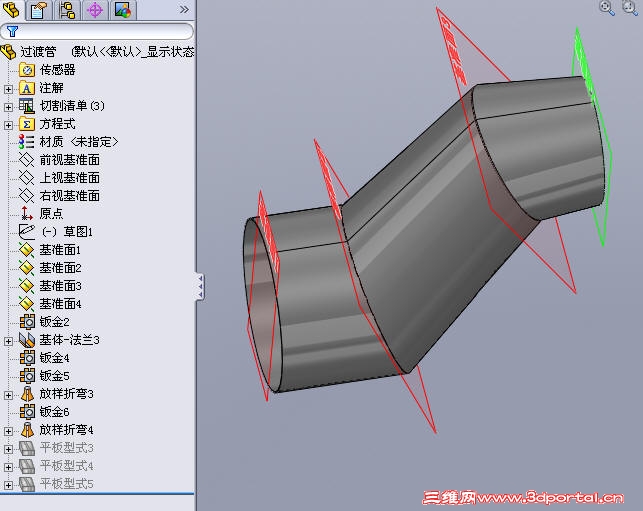Select the 平板型式3 flat pattern icon
643x511 pixels.
pyautogui.click(x=27, y=448)
